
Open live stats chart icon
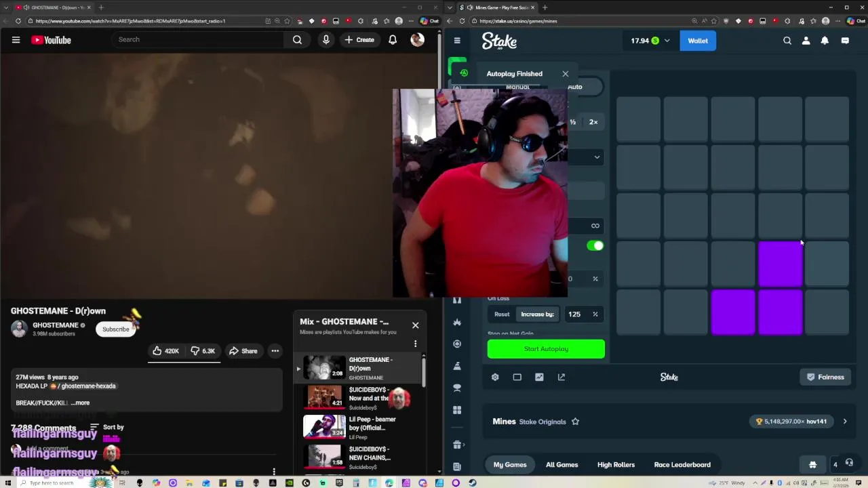(x=539, y=378)
